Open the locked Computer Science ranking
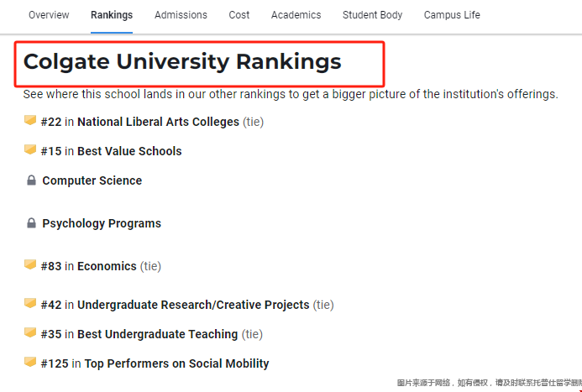The image size is (582, 392). [92, 180]
